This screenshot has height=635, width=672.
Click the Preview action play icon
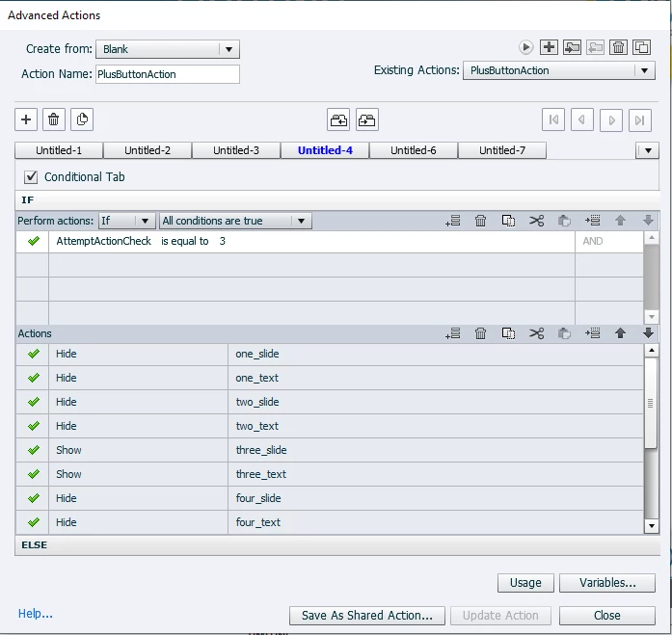[x=525, y=47]
